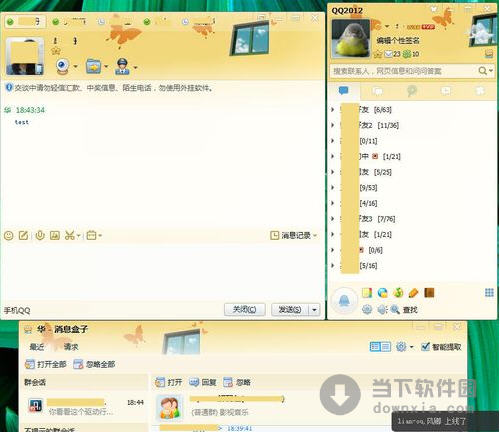Viewport: 500px width, 432px height.
Task: Open webcam options dropdown arrow
Action: [x=75, y=67]
